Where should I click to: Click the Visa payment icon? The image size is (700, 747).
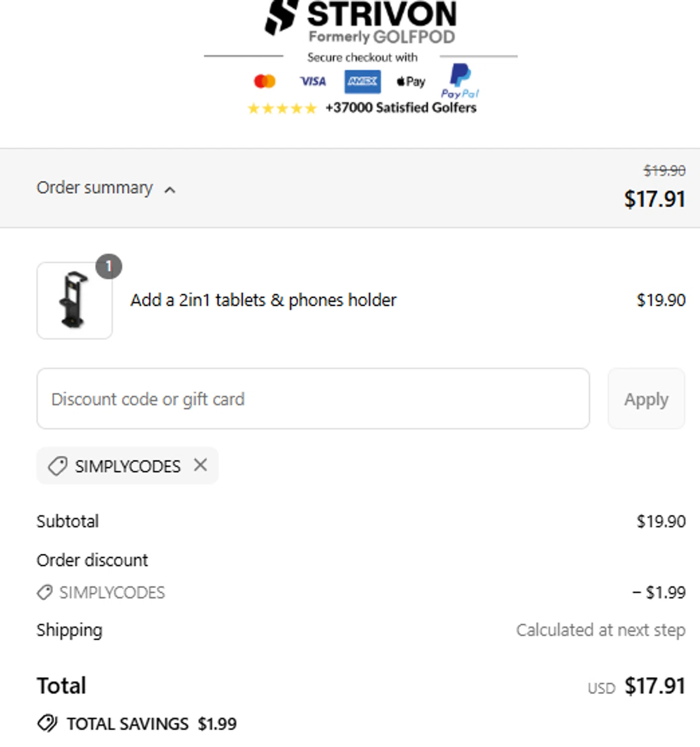[313, 81]
